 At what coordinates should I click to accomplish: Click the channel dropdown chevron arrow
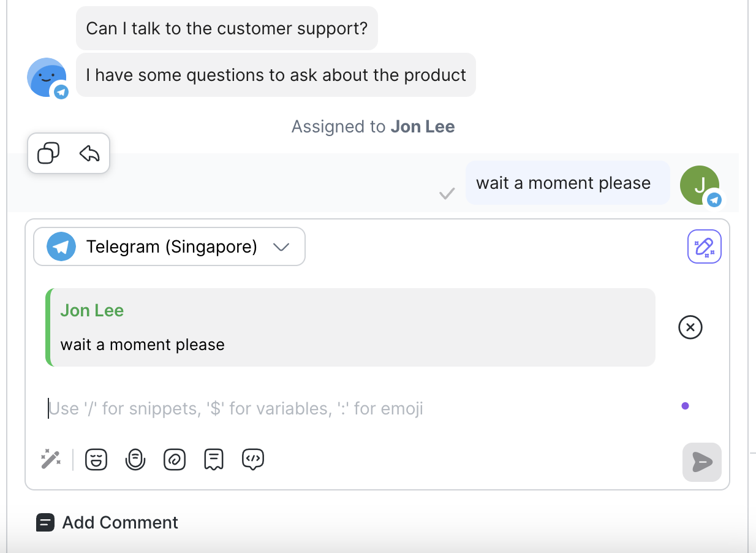click(x=281, y=247)
